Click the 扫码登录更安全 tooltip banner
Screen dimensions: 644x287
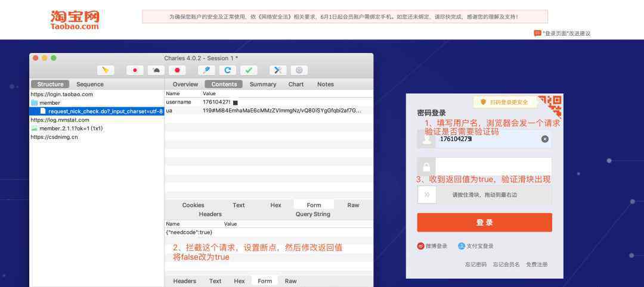tap(505, 102)
